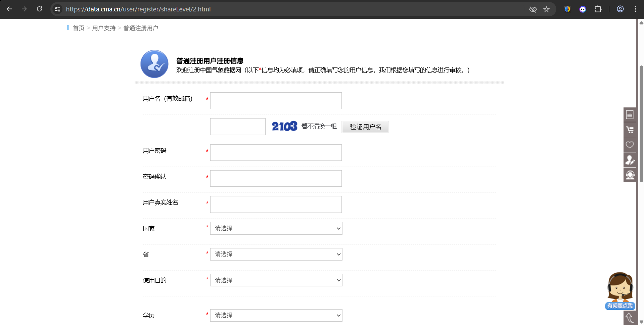Click the 普通注册用户注册信息 heading

point(210,61)
